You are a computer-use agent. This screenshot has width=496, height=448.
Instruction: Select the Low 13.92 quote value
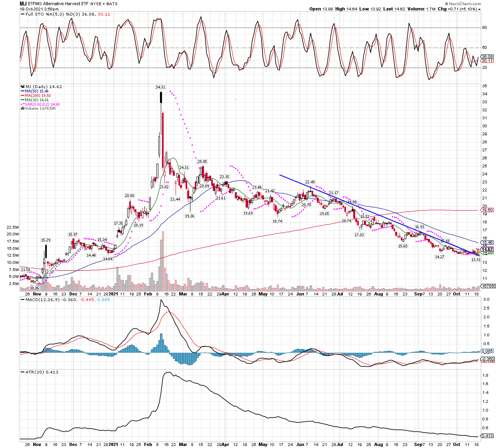click(370, 9)
